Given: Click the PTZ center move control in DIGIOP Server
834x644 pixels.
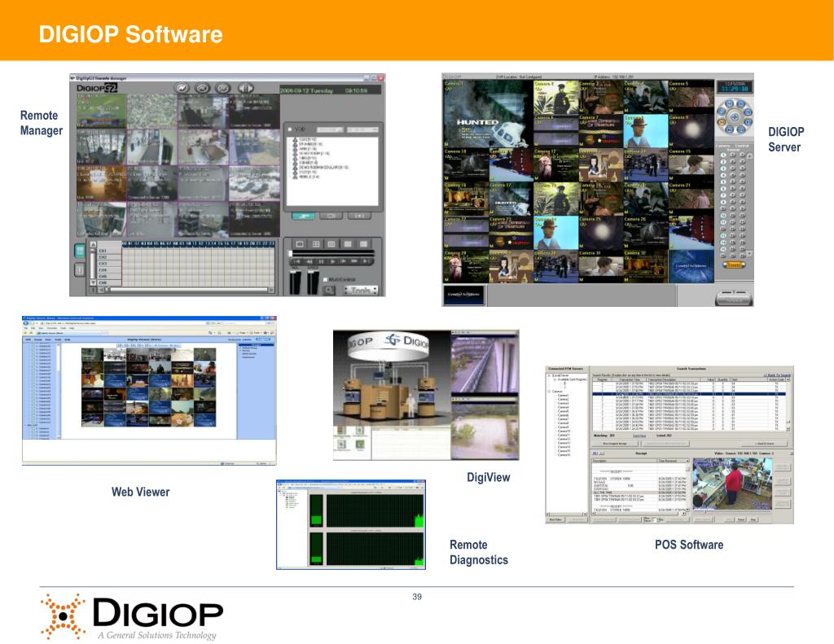Looking at the screenshot, I should pyautogui.click(x=735, y=116).
